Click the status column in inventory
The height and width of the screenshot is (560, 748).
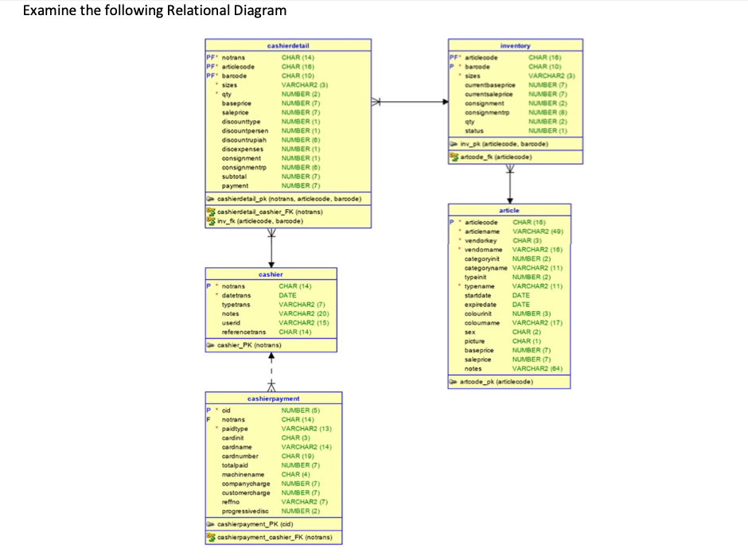point(474,130)
